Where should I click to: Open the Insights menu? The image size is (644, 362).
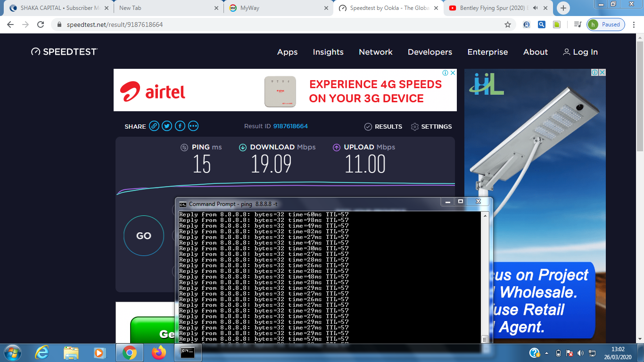[328, 52]
